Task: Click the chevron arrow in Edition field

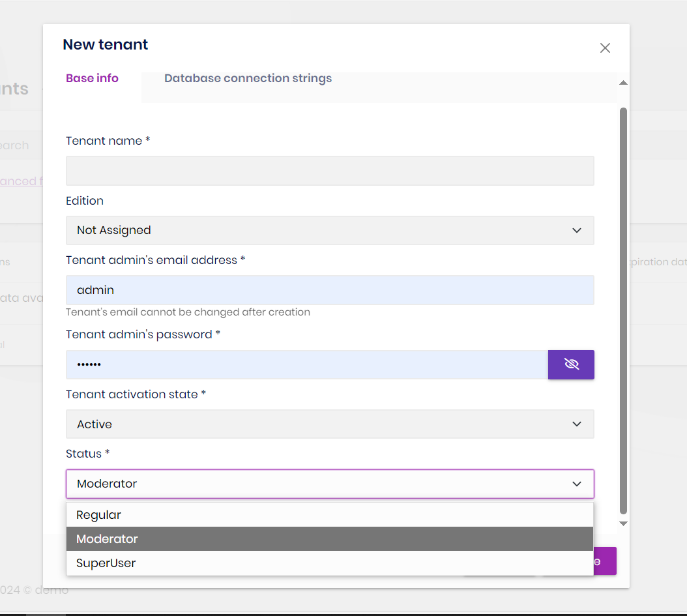Action: pos(576,230)
